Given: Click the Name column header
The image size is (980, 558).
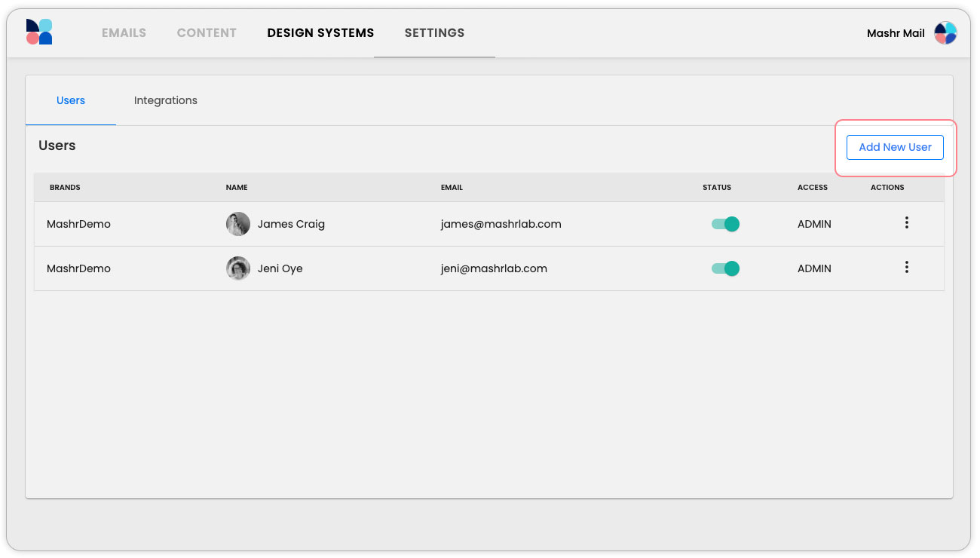Looking at the screenshot, I should pyautogui.click(x=237, y=188).
